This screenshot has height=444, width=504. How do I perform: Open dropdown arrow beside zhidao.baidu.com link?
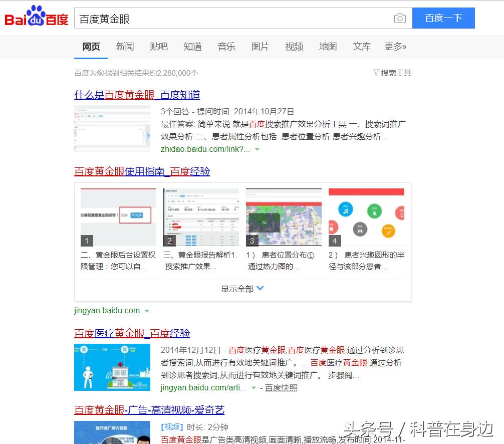[x=257, y=149]
